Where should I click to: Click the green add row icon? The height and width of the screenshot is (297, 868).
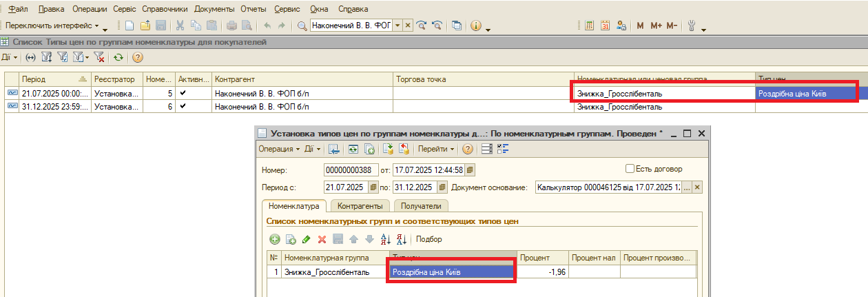[x=274, y=239]
